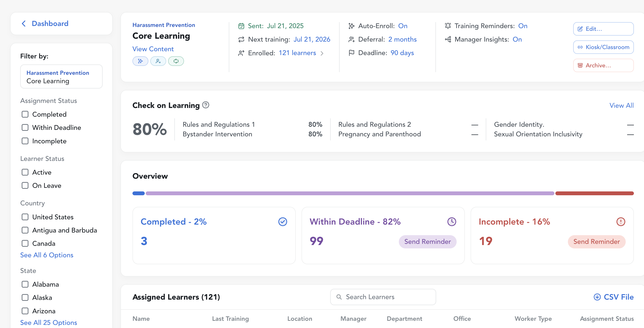Check the Completed assignment status filter
This screenshot has width=644, height=328.
pos(25,114)
